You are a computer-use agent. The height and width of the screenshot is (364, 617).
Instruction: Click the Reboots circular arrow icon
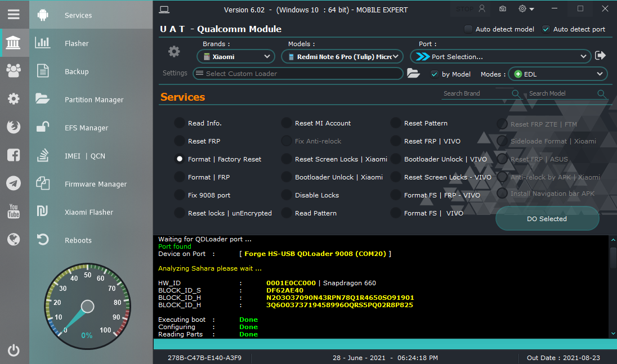[42, 240]
